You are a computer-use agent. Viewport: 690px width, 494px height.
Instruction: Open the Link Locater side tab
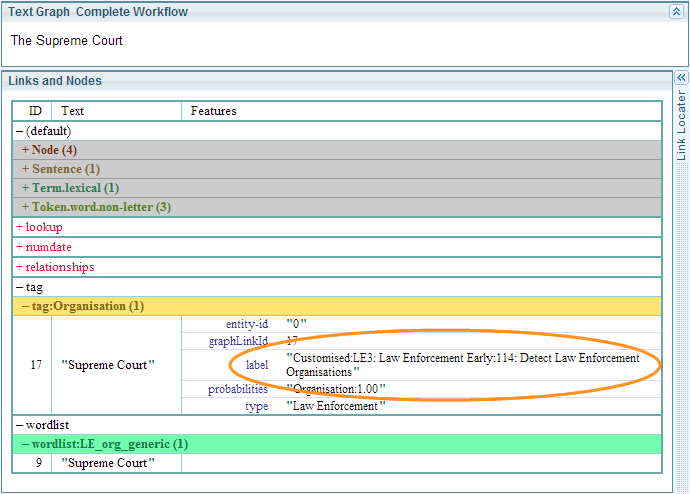tap(682, 125)
